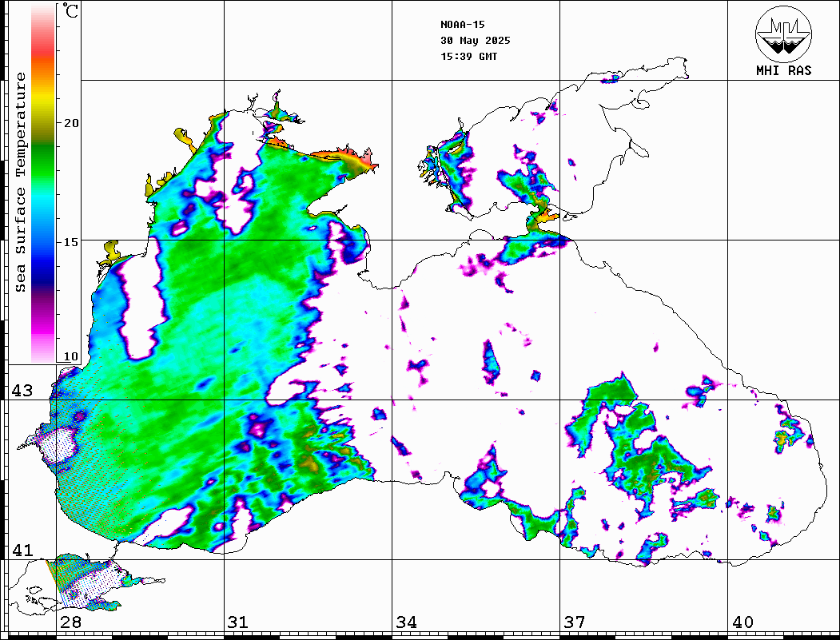This screenshot has width=840, height=640.
Task: Click the "Sea Surface Temperature" vertical label
Action: (x=20, y=182)
